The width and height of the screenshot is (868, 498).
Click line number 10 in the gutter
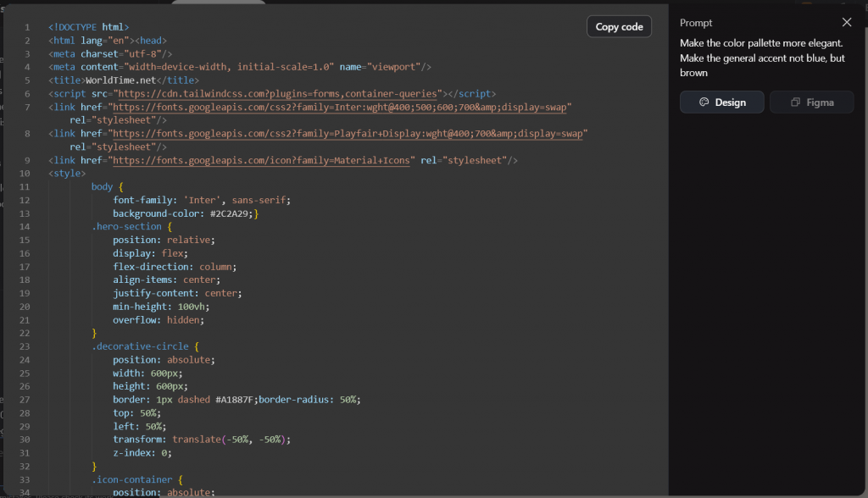pyautogui.click(x=25, y=173)
